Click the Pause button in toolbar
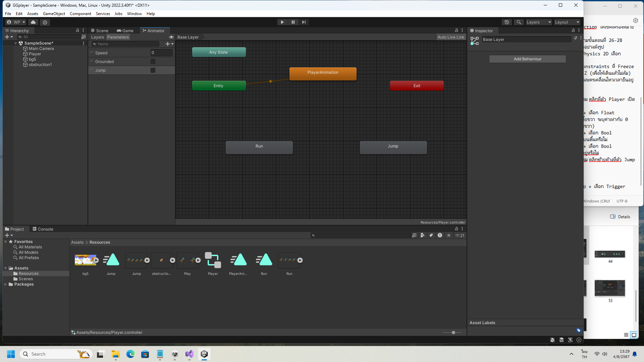 293,22
